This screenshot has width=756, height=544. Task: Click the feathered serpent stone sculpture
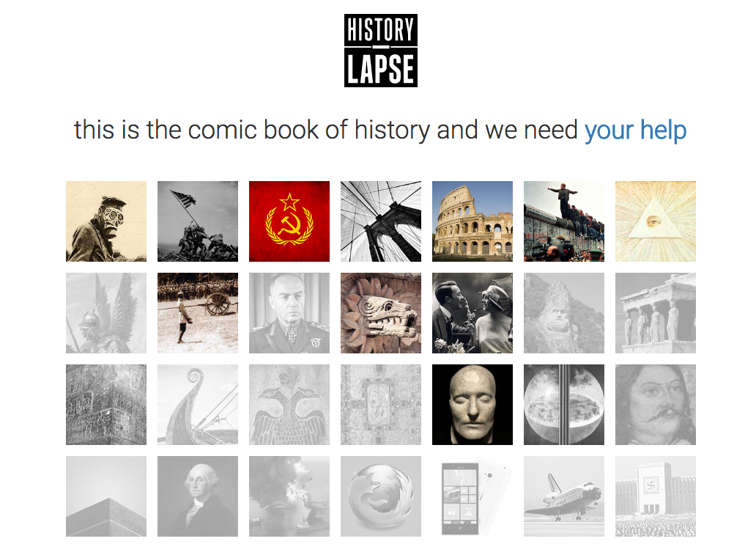pyautogui.click(x=381, y=313)
